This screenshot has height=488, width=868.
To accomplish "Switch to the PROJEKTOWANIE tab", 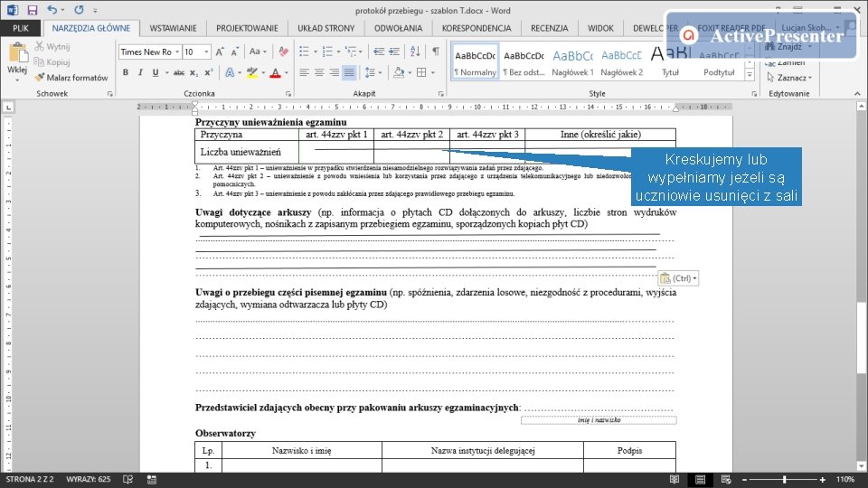I will [x=247, y=28].
